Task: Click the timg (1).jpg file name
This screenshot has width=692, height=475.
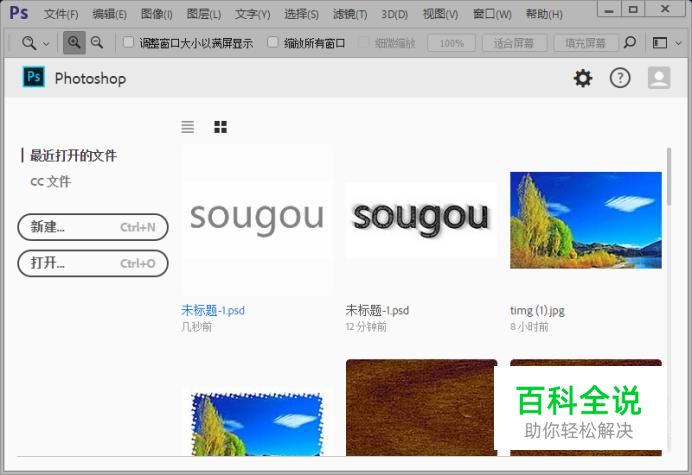Action: pos(537,310)
